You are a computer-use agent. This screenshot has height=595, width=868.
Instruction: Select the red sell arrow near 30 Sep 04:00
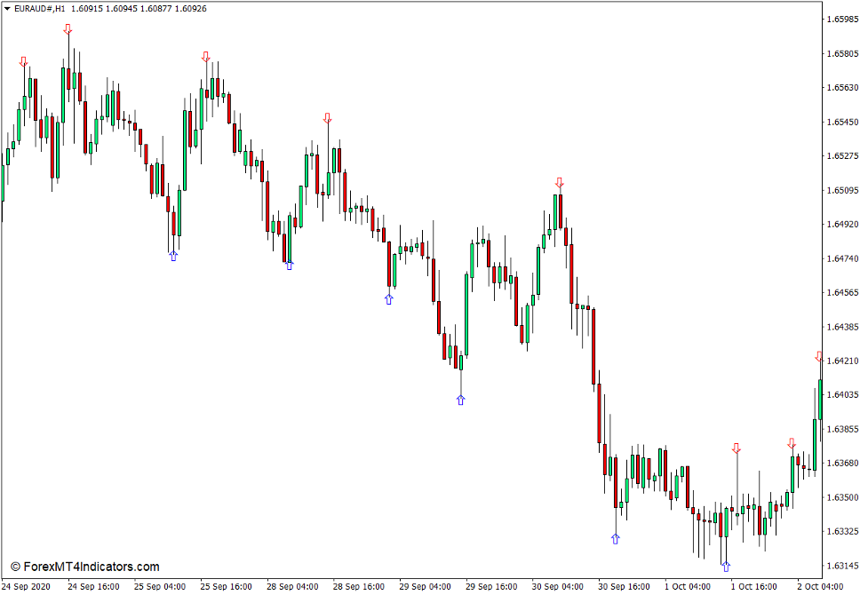[560, 184]
